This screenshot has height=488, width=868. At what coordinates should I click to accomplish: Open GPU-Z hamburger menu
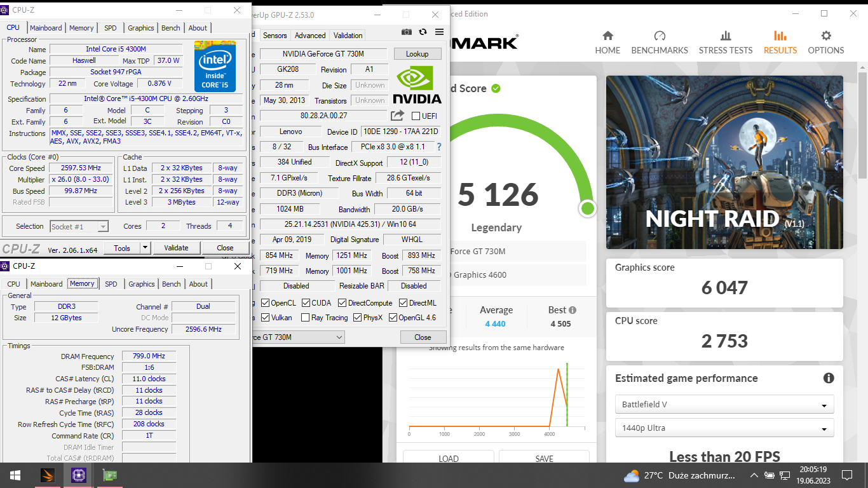pyautogui.click(x=440, y=32)
